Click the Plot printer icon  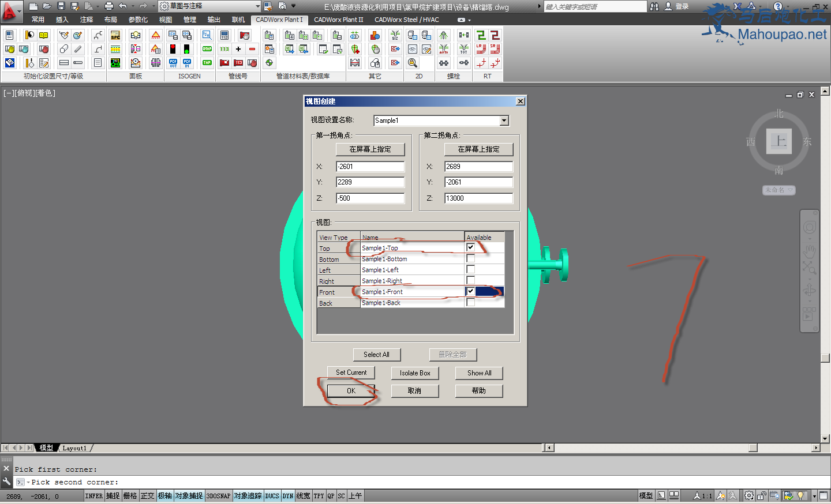pyautogui.click(x=108, y=6)
